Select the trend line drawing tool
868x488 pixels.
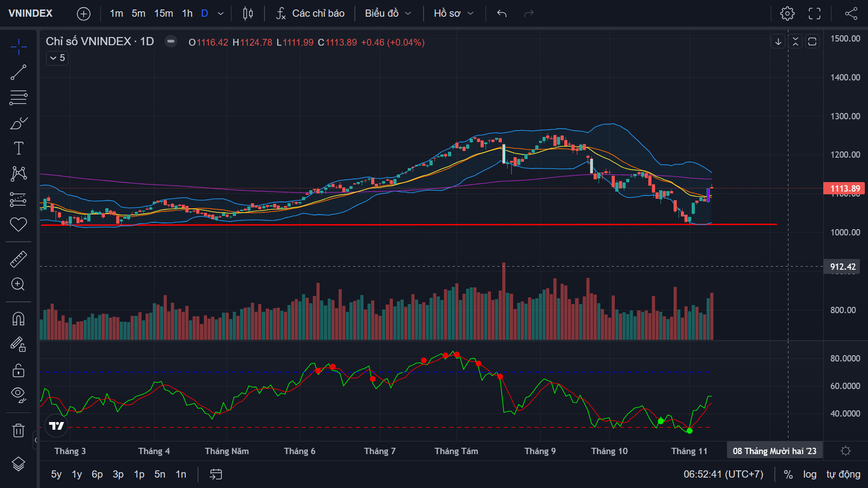tap(18, 72)
